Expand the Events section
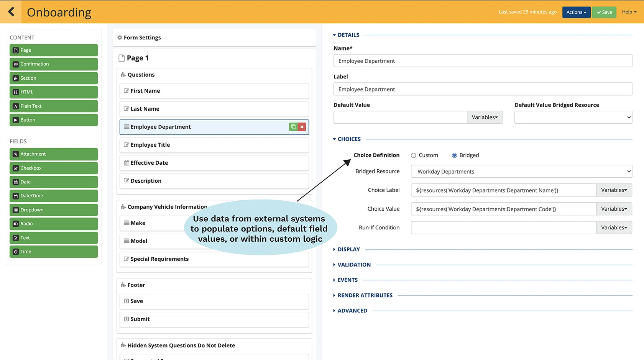 pyautogui.click(x=345, y=280)
